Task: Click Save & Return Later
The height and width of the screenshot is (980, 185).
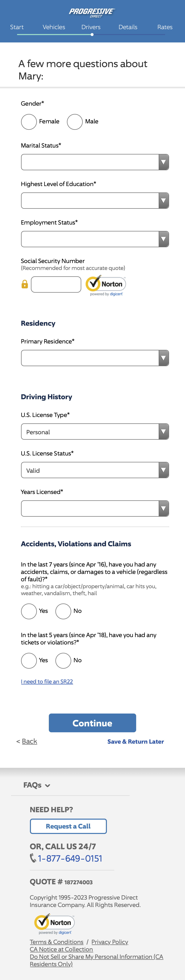Action: tap(136, 741)
